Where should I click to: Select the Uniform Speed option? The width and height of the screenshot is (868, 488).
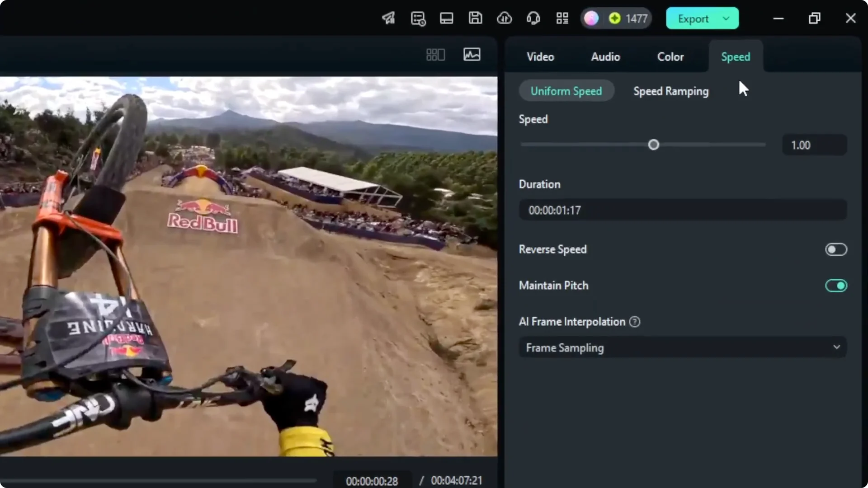tap(566, 90)
